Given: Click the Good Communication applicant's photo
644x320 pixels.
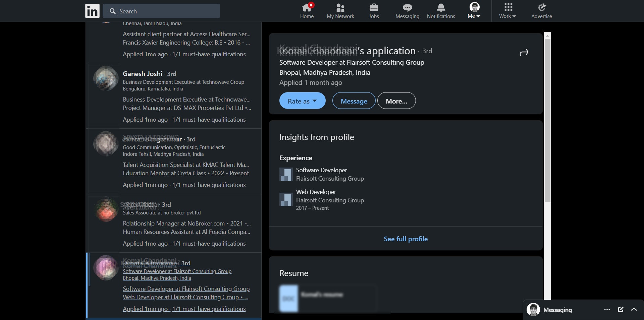Looking at the screenshot, I should click(x=106, y=144).
